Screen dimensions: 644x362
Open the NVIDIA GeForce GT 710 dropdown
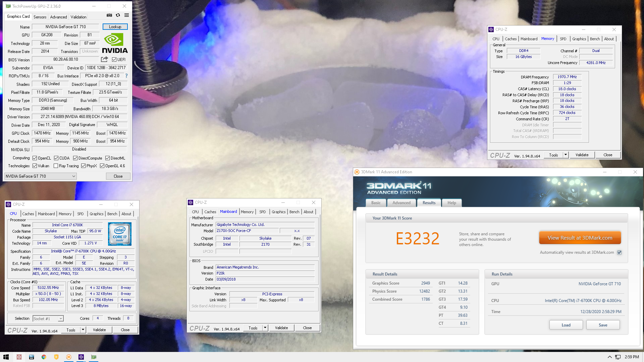coord(41,176)
